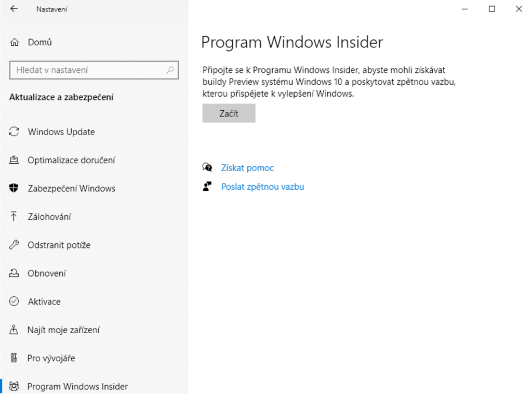Image resolution: width=532 pixels, height=394 pixels.
Task: Click the Zabezpečení Windows shield icon
Action: [x=15, y=188]
